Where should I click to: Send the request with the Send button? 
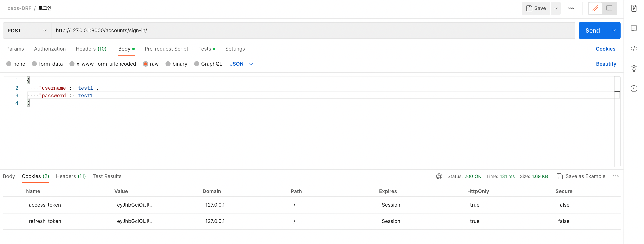(593, 30)
